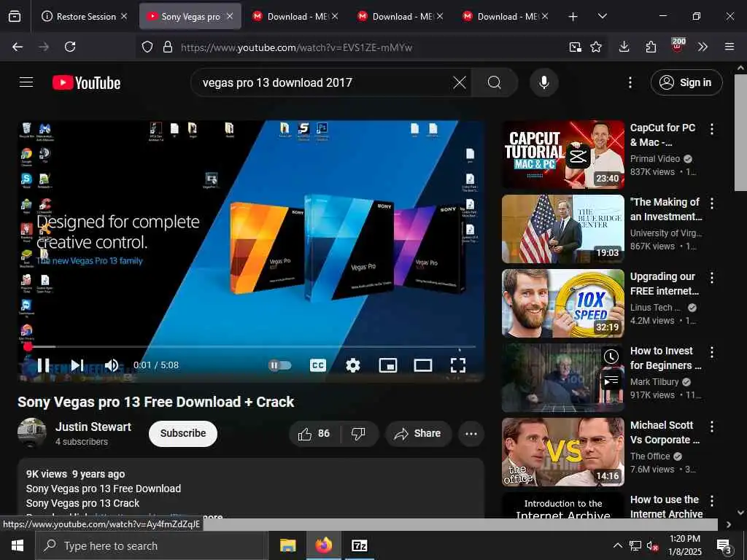747x560 pixels.
Task: Open more actions ellipsis under video
Action: pos(471,434)
